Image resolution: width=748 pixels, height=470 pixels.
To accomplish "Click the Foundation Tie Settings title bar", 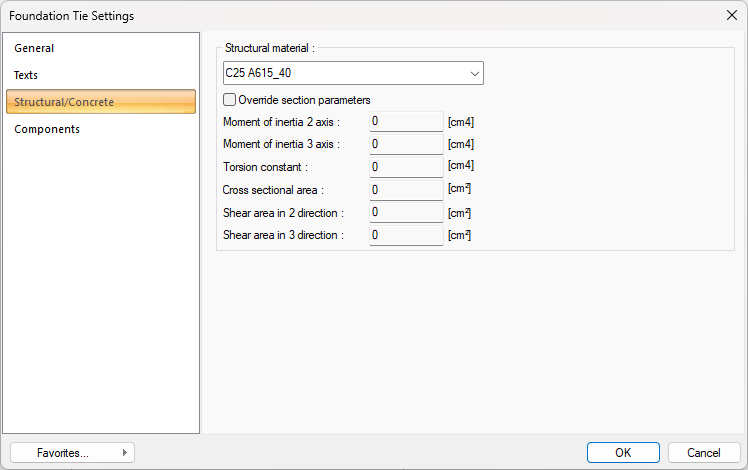I will tap(300, 15).
